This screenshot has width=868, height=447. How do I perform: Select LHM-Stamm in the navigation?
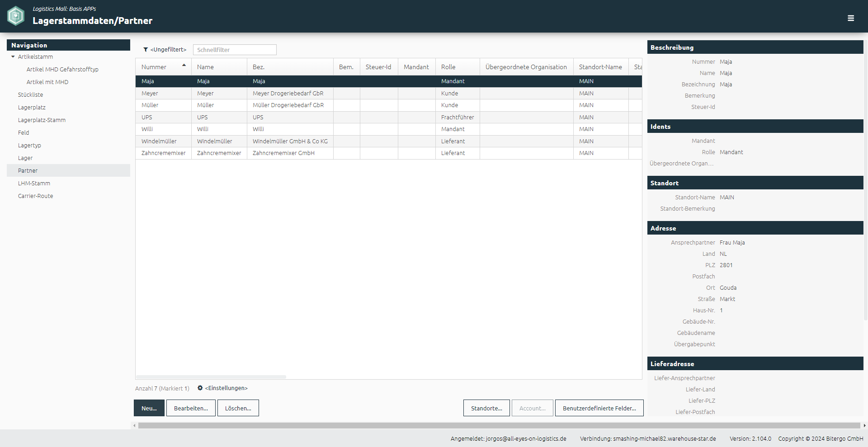click(34, 183)
